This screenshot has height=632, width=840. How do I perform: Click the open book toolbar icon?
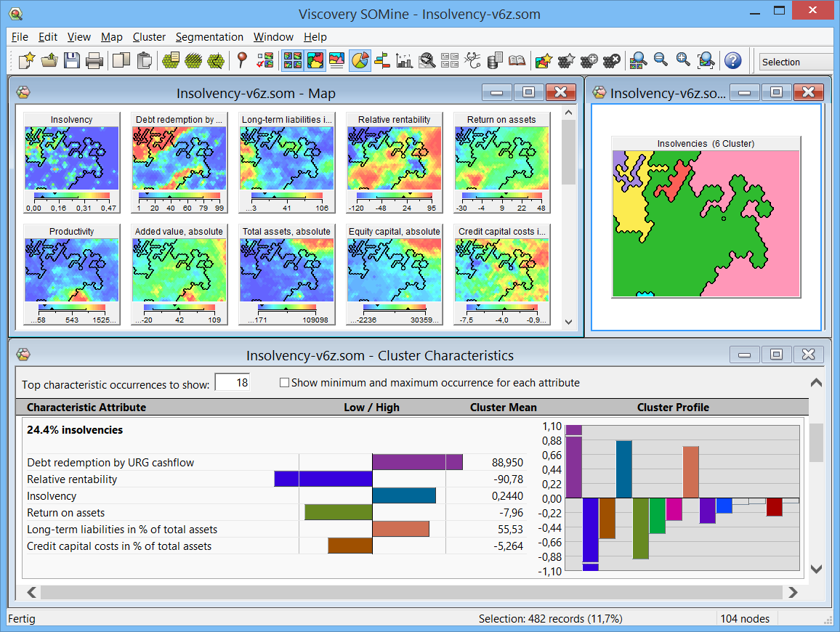pyautogui.click(x=517, y=61)
